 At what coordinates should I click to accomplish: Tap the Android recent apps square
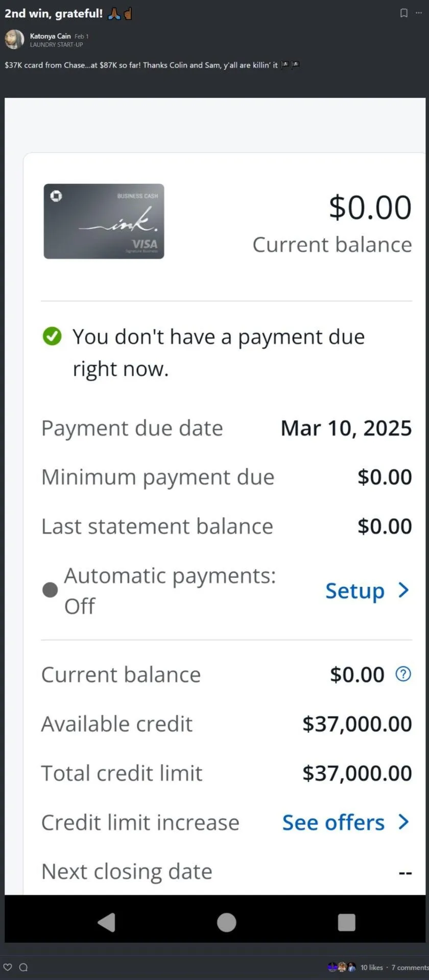click(x=346, y=922)
